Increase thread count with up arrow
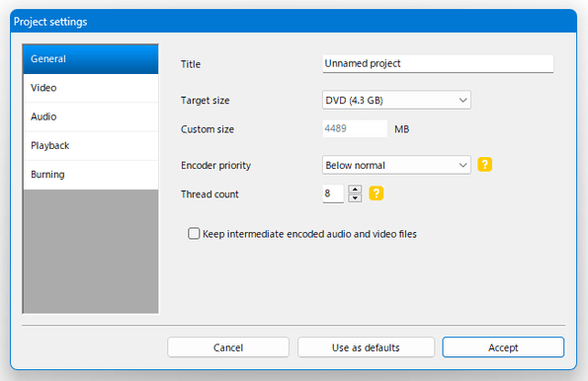The height and width of the screenshot is (381, 588). pos(355,189)
